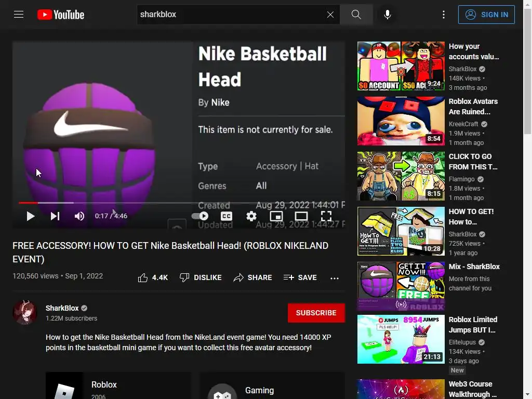Play the video

[x=31, y=216]
